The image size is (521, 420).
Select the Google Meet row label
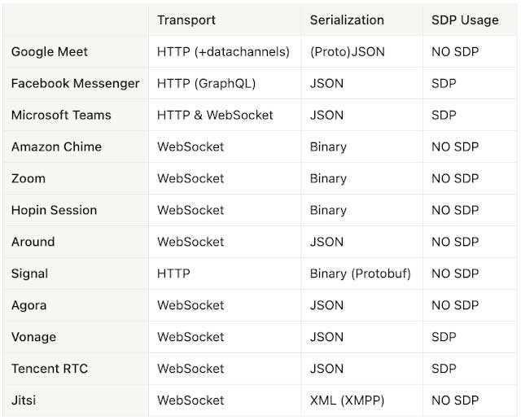50,52
